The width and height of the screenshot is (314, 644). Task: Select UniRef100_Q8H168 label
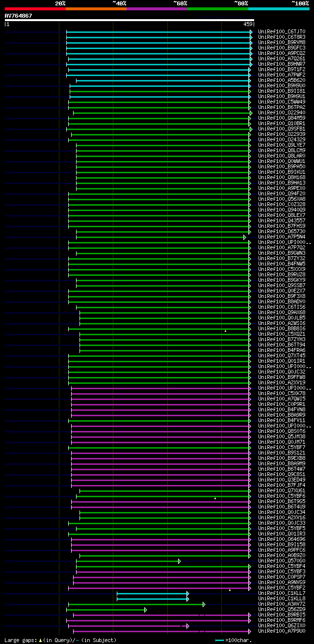pyautogui.click(x=282, y=178)
